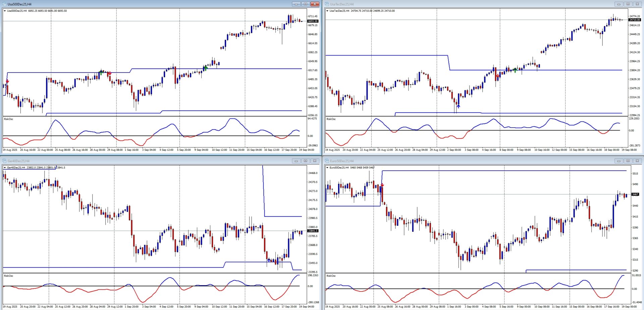
Task: Select the RiskOsc label in Ger40Dec25 chart
Action: (9, 276)
